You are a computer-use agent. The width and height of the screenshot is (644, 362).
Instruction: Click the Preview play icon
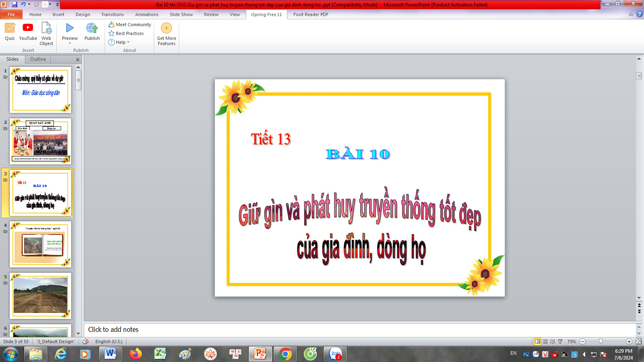point(70,28)
